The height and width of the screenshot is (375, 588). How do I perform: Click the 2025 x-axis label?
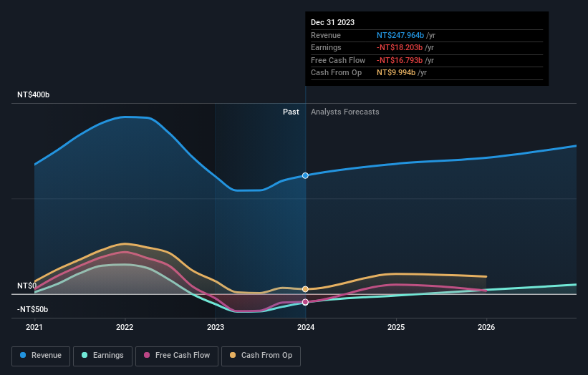coord(396,327)
